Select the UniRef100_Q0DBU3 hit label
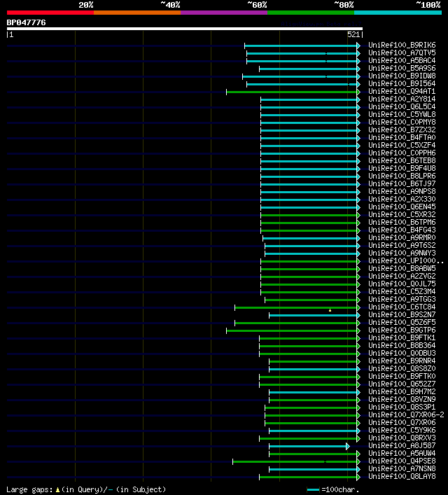This screenshot has height=495, width=448. (x=402, y=353)
